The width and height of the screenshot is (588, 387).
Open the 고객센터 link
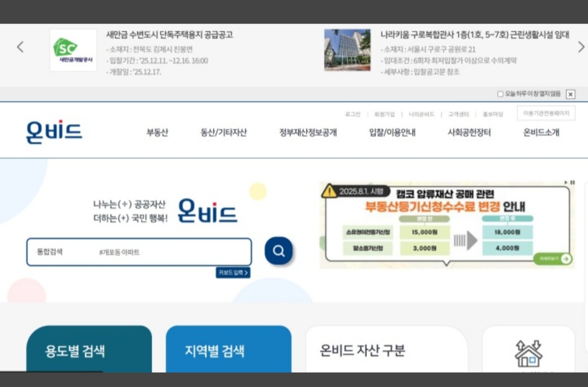(458, 114)
